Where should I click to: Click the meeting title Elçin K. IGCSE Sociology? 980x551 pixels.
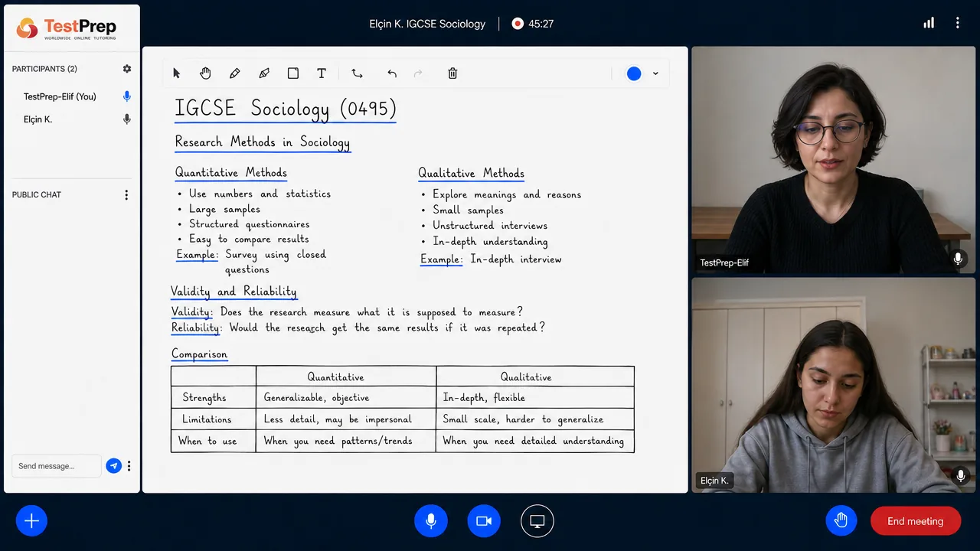click(427, 24)
